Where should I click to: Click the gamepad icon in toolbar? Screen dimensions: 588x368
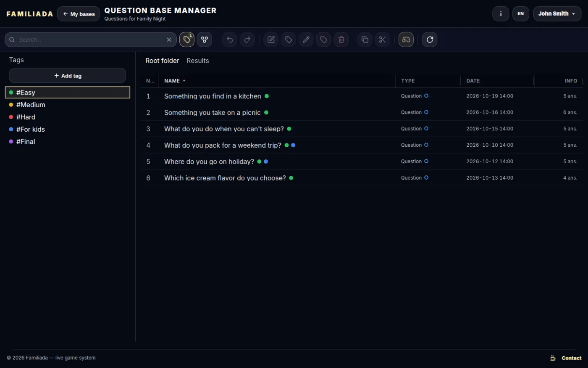click(x=406, y=40)
